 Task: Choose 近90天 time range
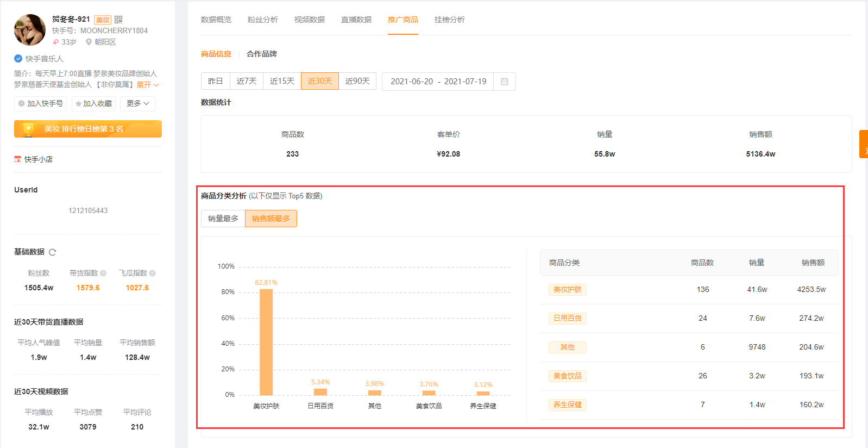[x=357, y=81]
